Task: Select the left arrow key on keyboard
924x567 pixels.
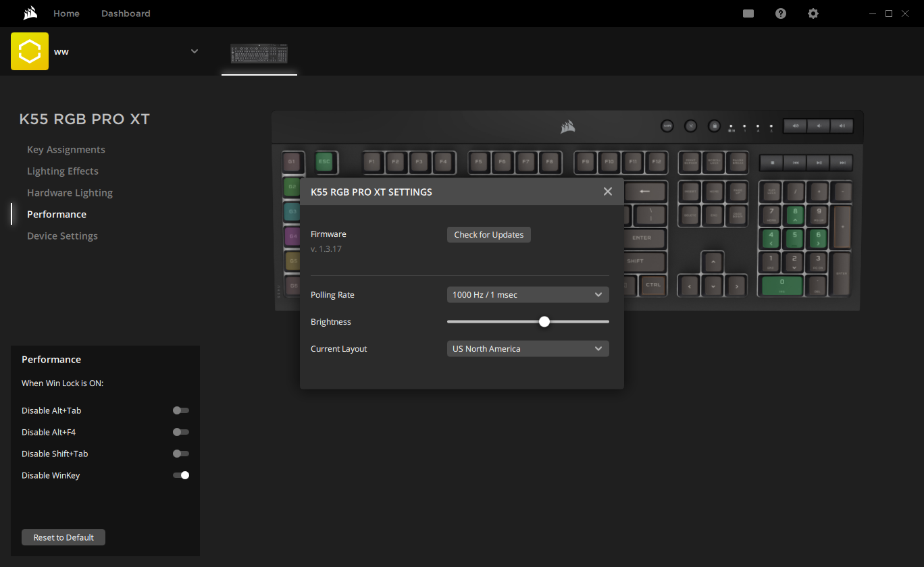Action: click(x=689, y=286)
